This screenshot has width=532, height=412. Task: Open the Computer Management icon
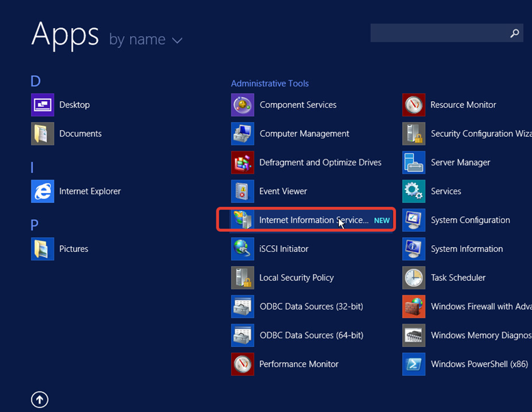tap(243, 133)
